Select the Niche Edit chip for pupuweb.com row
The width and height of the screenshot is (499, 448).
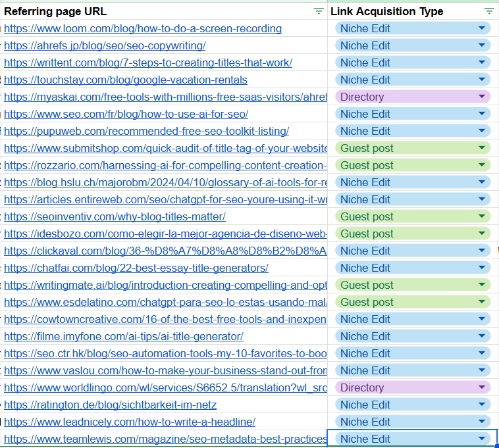pos(365,131)
